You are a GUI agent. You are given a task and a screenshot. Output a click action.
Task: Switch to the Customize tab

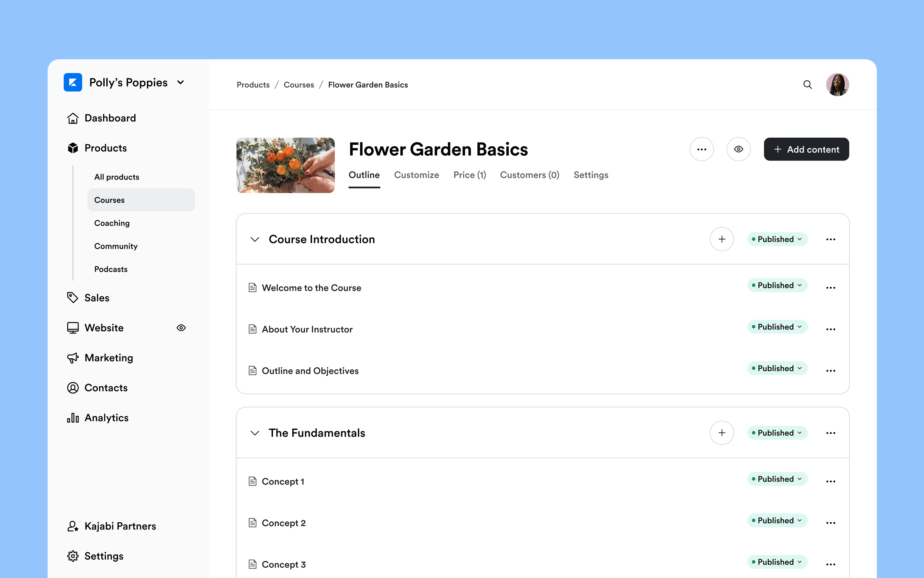tap(417, 175)
